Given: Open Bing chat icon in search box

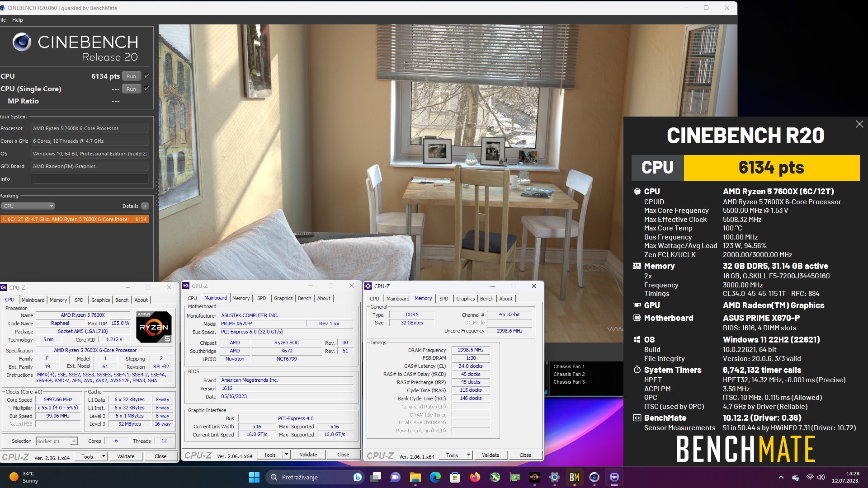Looking at the screenshot, I should click(357, 477).
